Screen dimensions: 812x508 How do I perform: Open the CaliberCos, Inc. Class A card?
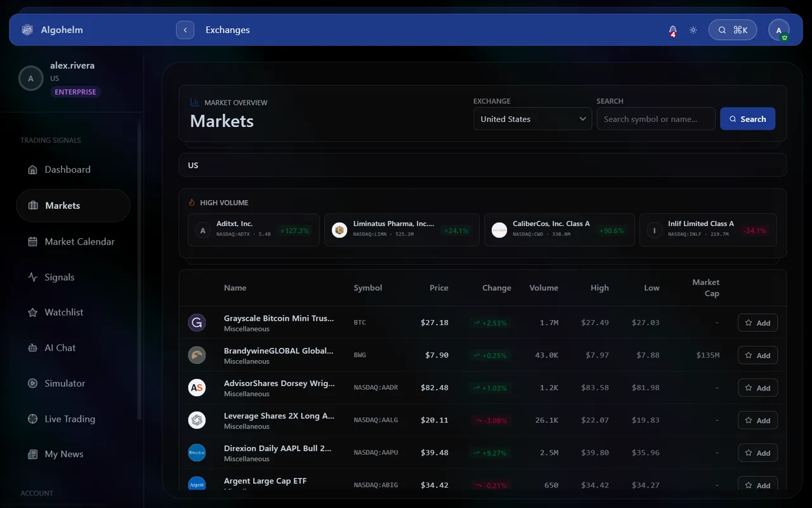(560, 230)
